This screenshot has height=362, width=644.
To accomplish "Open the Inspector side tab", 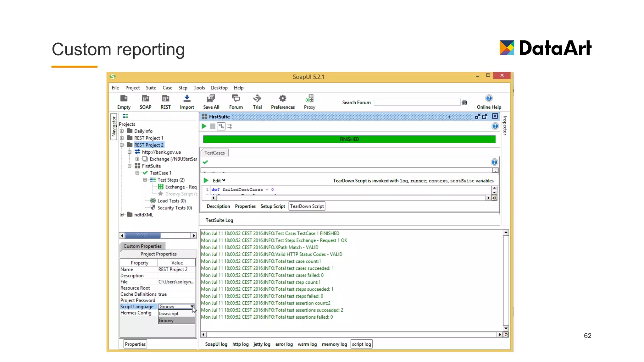I will coord(505,126).
